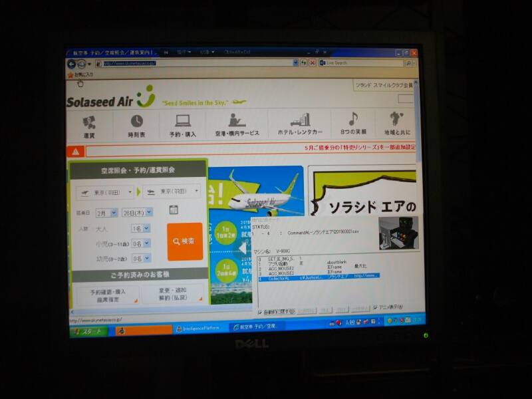Open the 26日(木) day dropdown
Screen dimensions: 532x399
click(x=137, y=213)
